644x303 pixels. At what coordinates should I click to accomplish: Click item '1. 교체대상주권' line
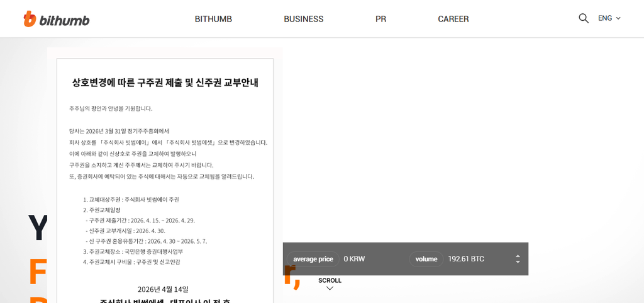tap(131, 200)
